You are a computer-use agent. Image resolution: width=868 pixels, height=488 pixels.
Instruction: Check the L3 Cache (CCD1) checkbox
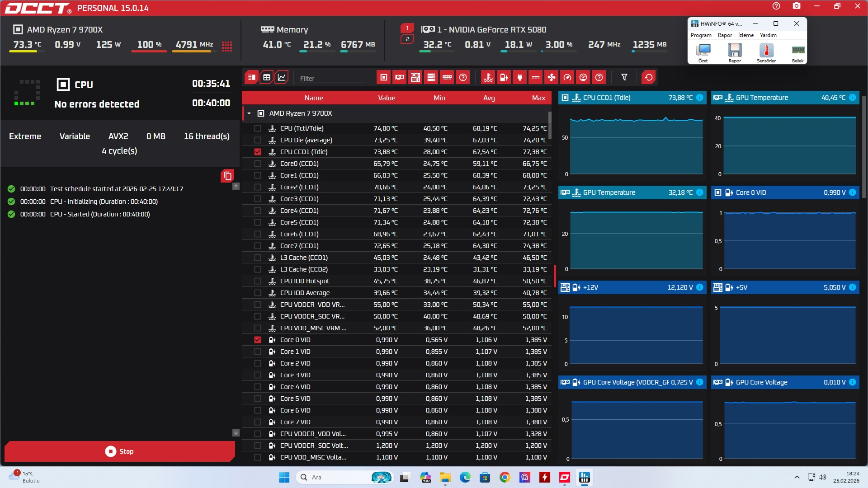click(x=258, y=258)
